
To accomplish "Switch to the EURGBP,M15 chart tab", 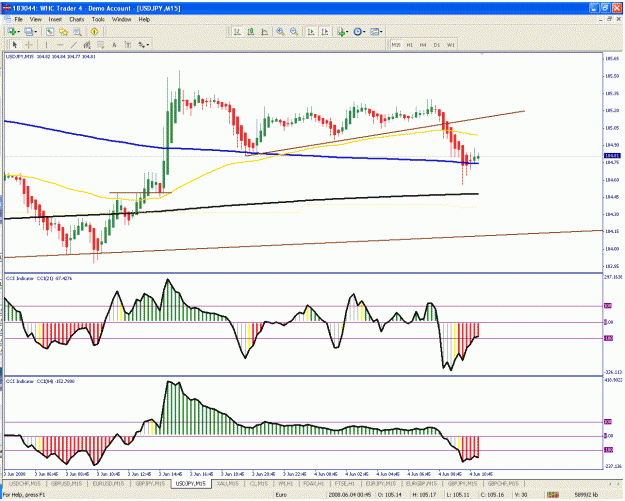I will tap(421, 483).
